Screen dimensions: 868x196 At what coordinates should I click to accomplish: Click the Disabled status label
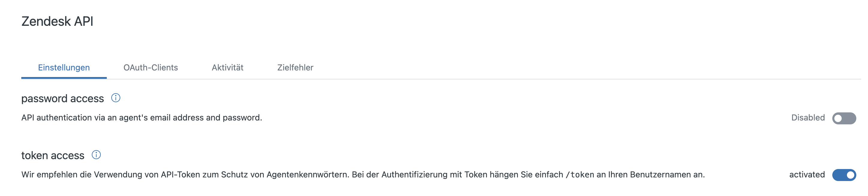[x=808, y=117]
